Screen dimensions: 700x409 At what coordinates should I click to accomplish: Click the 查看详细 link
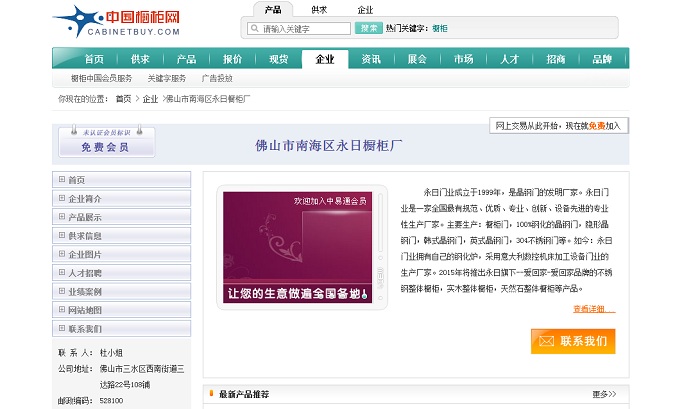point(589,309)
